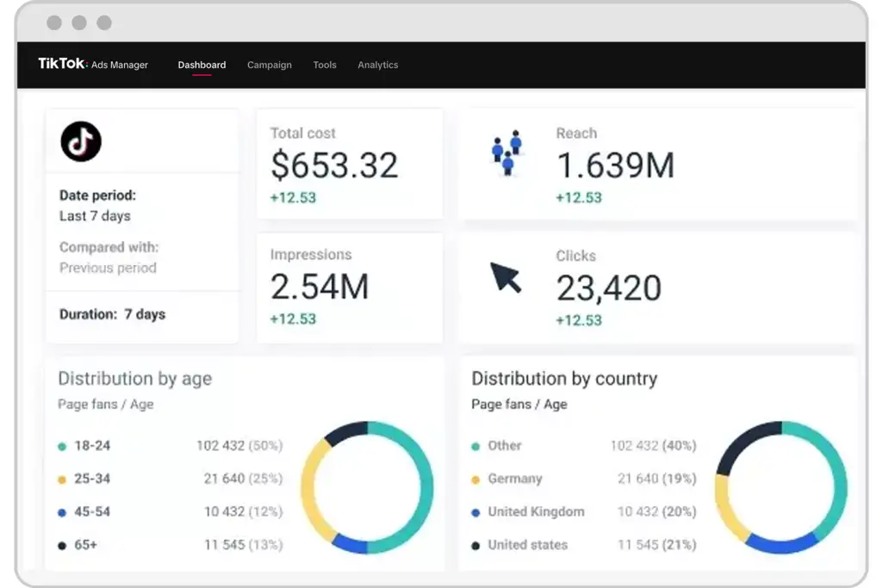
Task: Click the black dot beside 65+
Action: click(62, 545)
